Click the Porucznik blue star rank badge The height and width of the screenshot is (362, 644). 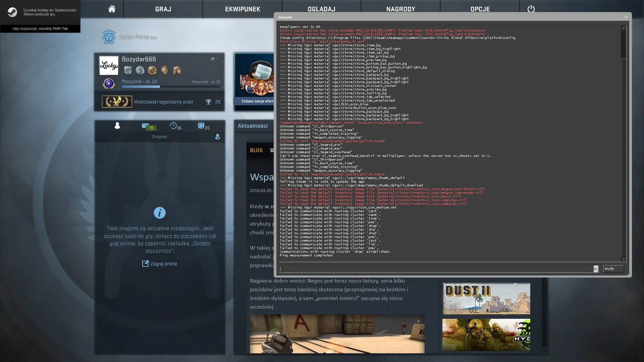[x=109, y=83]
